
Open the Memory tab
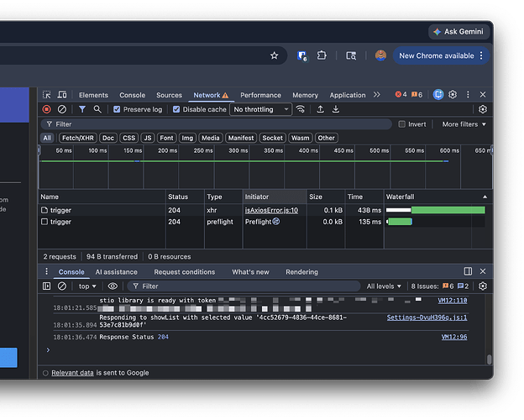305,95
